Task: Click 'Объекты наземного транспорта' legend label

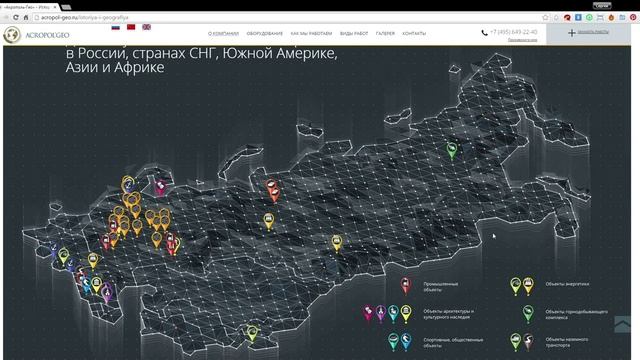Action: (567, 342)
